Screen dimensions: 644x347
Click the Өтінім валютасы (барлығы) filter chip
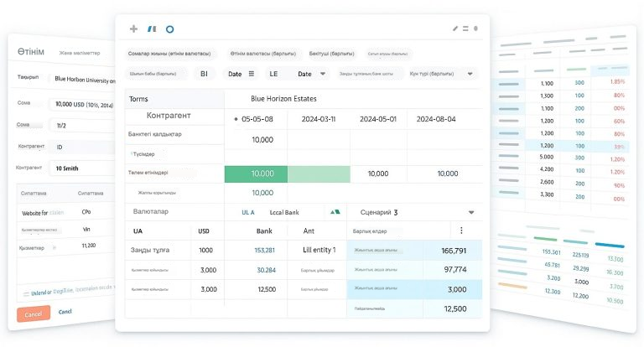coord(262,54)
